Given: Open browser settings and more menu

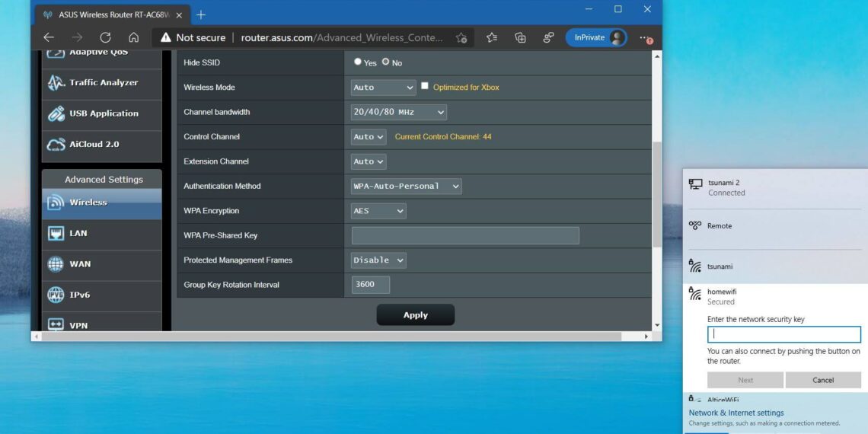Looking at the screenshot, I should click(645, 37).
